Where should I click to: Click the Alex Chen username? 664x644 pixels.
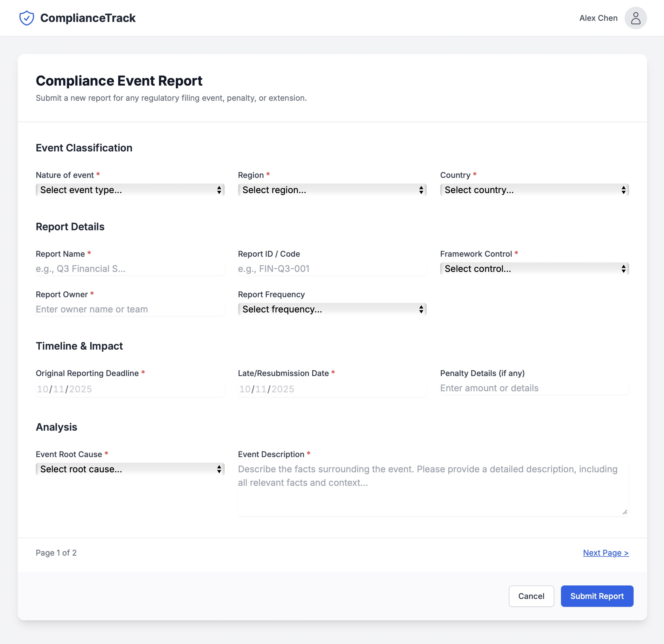pyautogui.click(x=598, y=18)
